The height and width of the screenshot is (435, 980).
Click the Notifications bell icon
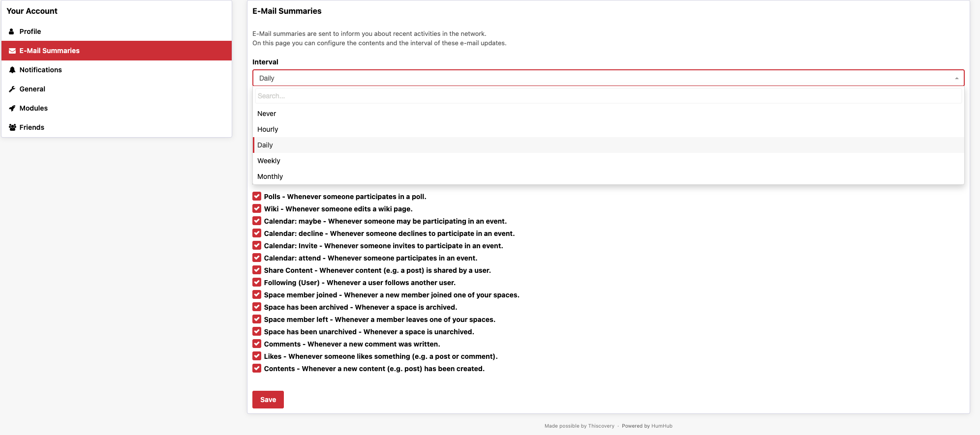12,70
